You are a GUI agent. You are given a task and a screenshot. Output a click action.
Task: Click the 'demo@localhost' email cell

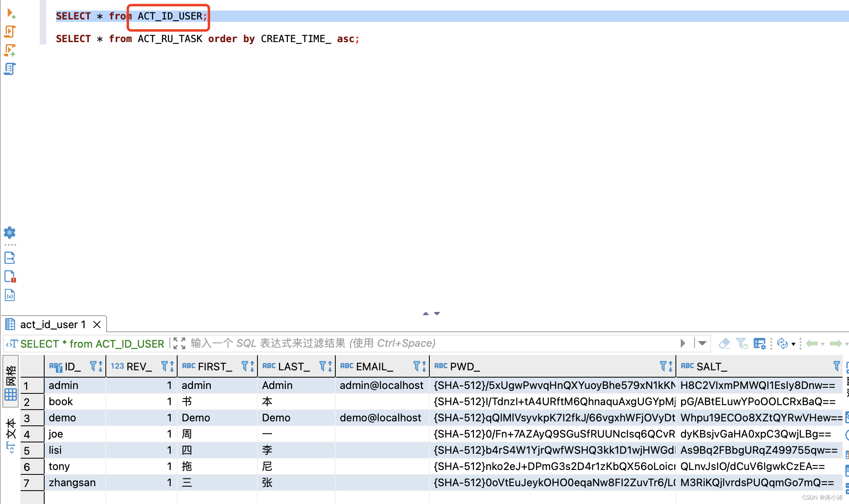(x=382, y=418)
